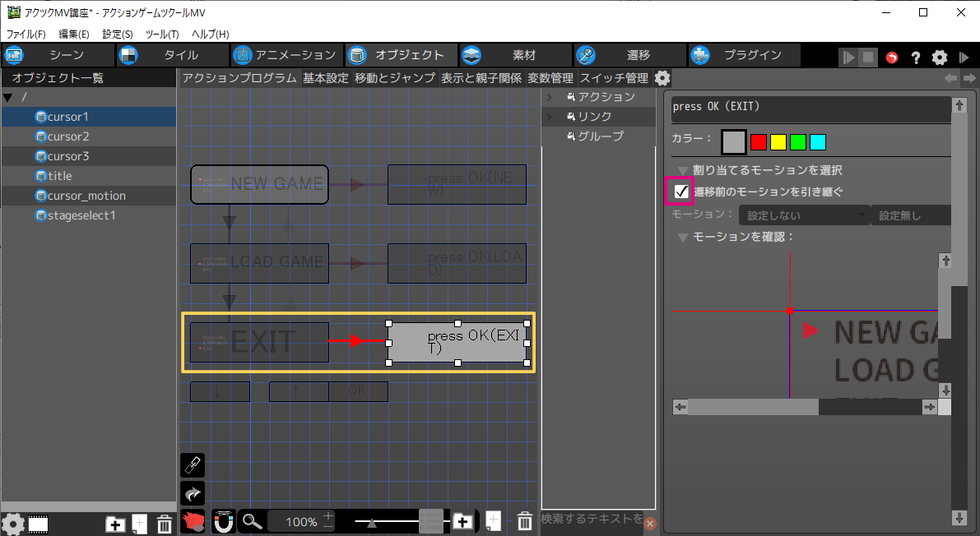
Task: Select cursor_motion in the object list
Action: point(86,196)
